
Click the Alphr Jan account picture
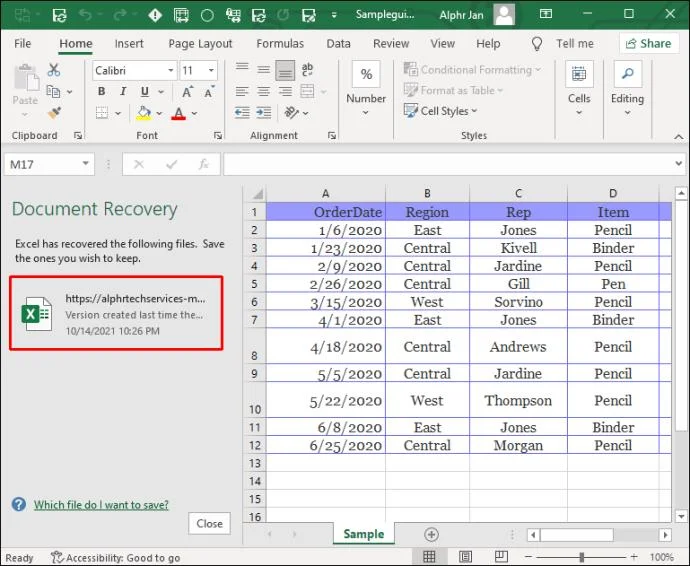pyautogui.click(x=504, y=15)
